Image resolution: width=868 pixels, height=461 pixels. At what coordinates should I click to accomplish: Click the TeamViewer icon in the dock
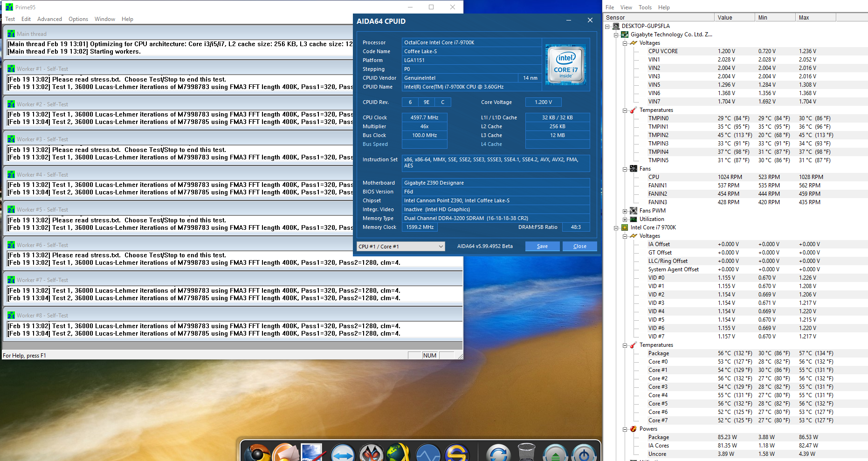pyautogui.click(x=343, y=453)
